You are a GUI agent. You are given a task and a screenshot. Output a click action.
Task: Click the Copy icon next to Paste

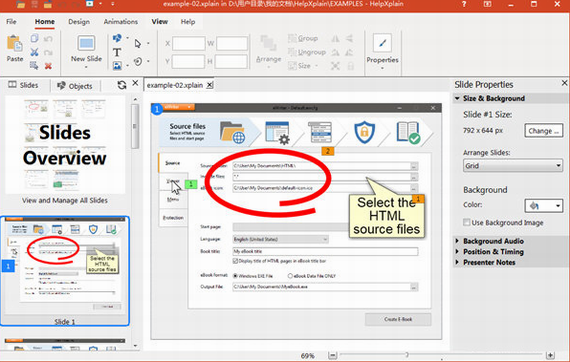click(35, 38)
